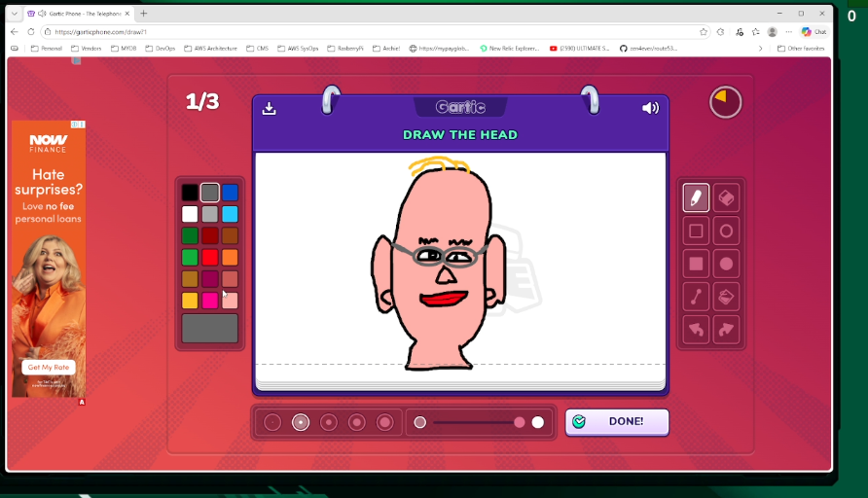Select the smallest brush size

tap(272, 422)
